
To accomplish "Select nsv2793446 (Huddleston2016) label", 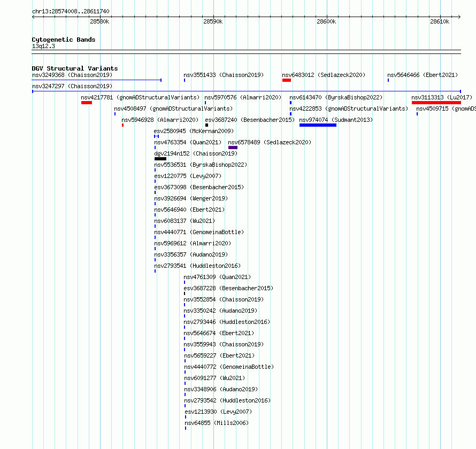I will tap(227, 322).
